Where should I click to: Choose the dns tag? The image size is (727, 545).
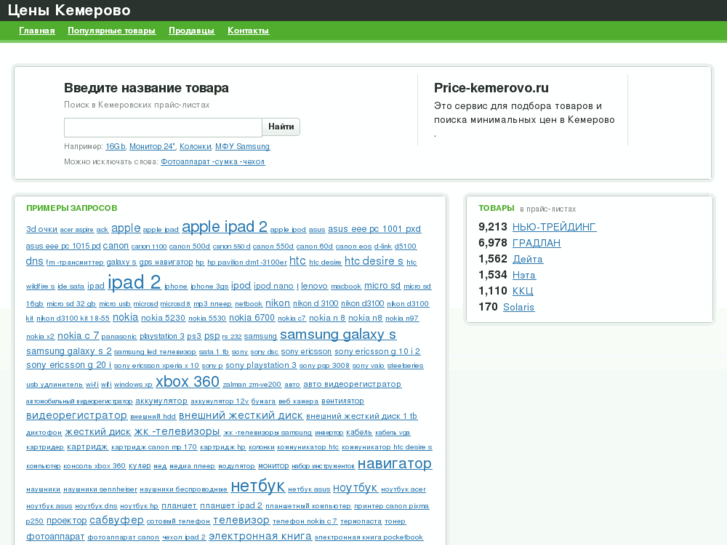(35, 261)
